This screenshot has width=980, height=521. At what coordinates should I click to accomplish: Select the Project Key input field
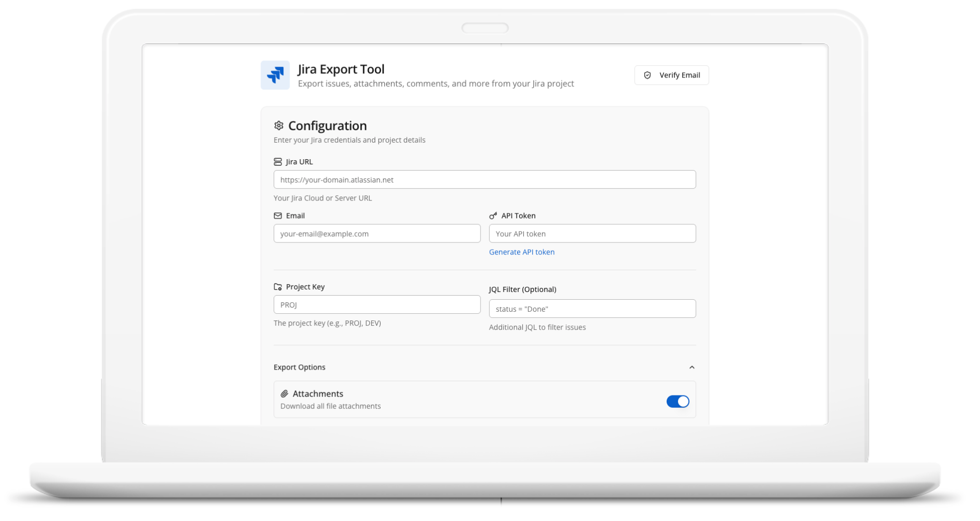click(376, 304)
